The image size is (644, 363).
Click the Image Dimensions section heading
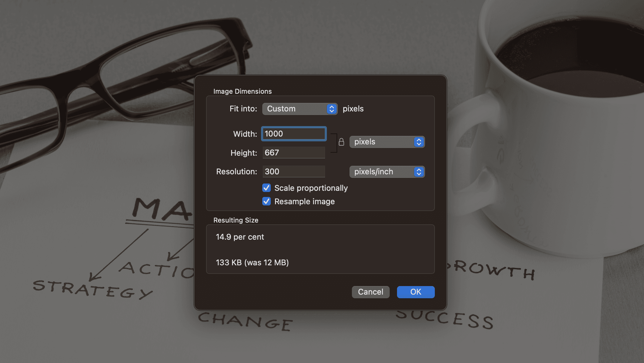coord(242,91)
